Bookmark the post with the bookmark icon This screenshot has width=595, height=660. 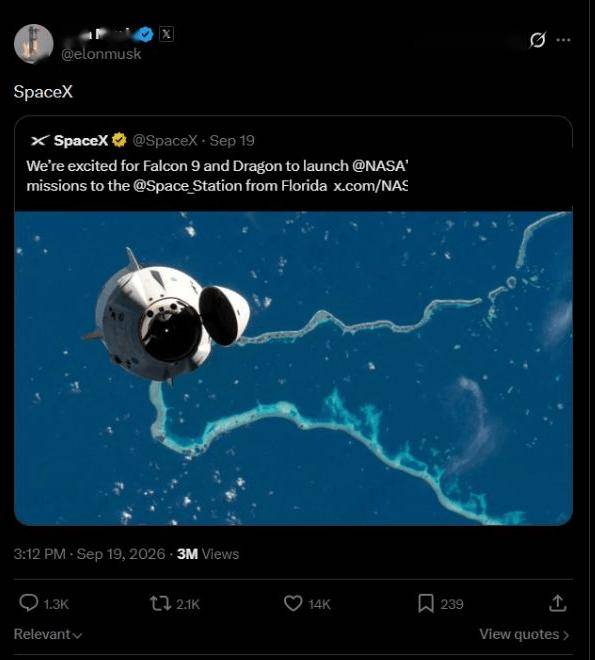coord(426,603)
